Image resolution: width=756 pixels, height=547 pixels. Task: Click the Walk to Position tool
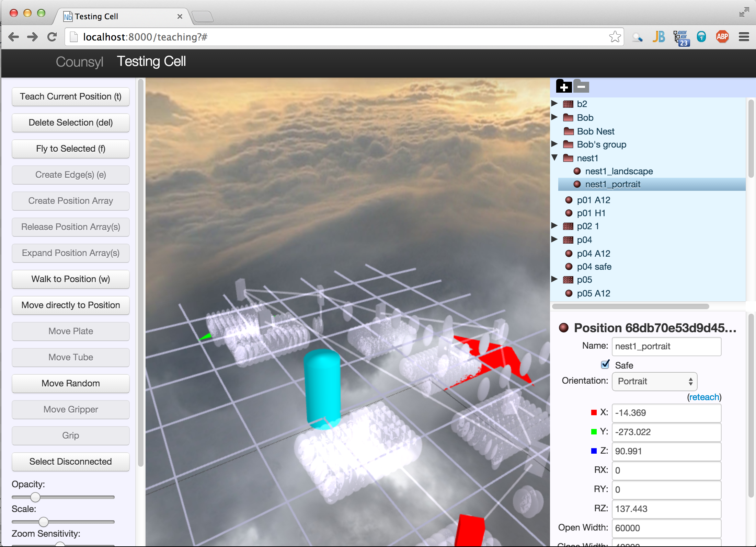click(70, 279)
